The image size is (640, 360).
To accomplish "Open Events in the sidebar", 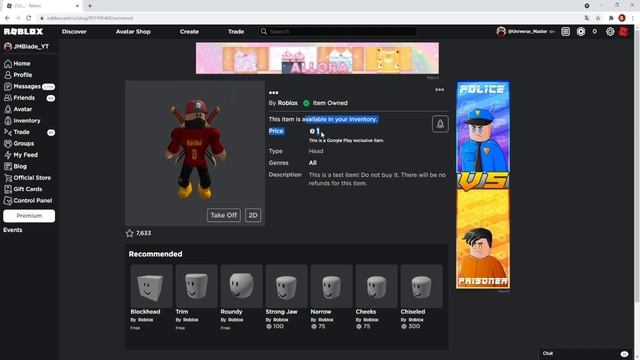I will pos(13,230).
